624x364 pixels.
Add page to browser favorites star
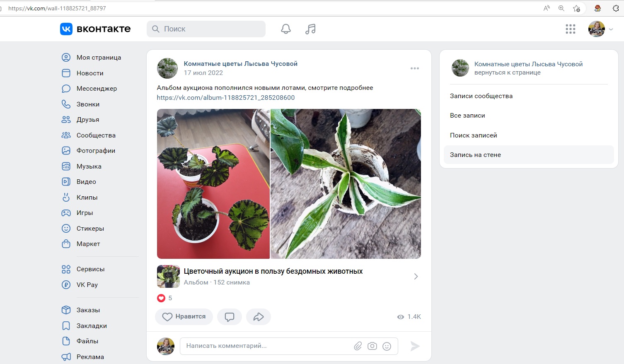(576, 8)
